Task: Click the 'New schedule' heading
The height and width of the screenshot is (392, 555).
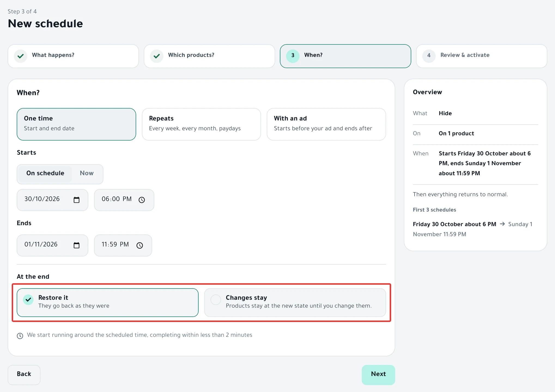Action: (x=45, y=24)
